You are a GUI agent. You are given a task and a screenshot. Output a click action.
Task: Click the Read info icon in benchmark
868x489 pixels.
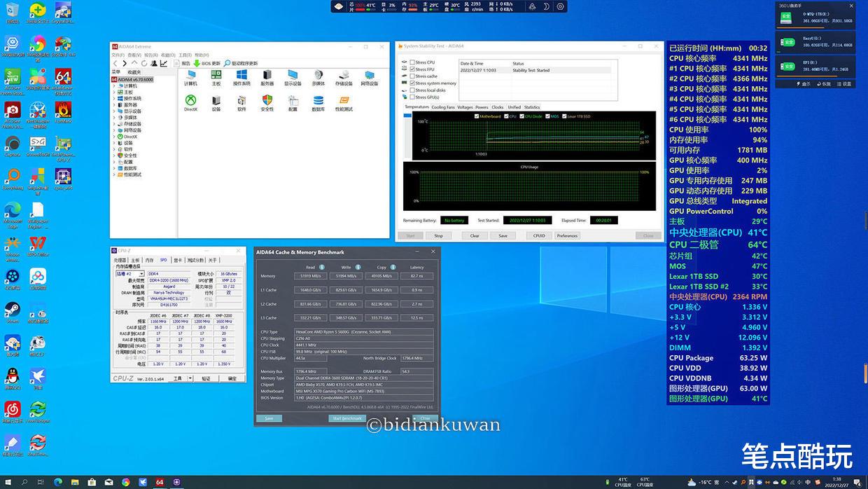(322, 267)
